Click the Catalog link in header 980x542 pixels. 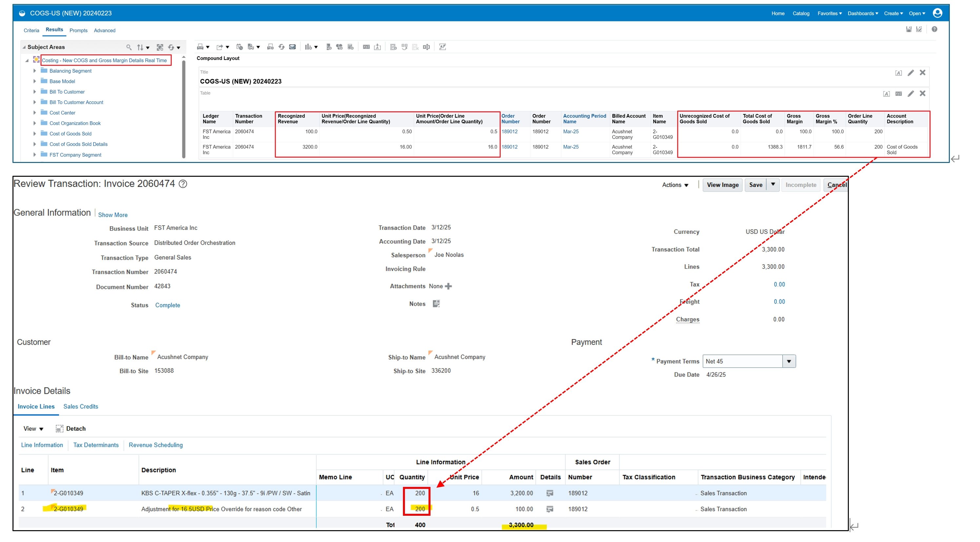[x=801, y=13]
